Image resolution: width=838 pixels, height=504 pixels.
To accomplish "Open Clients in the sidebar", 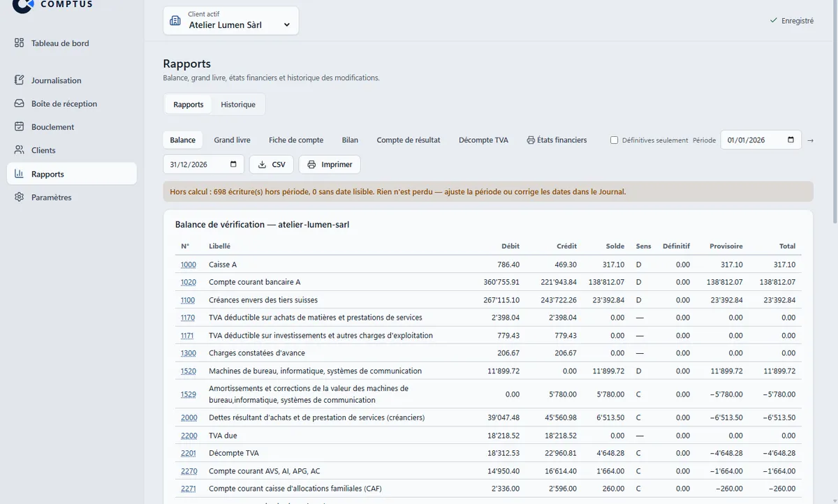I will pos(72,150).
